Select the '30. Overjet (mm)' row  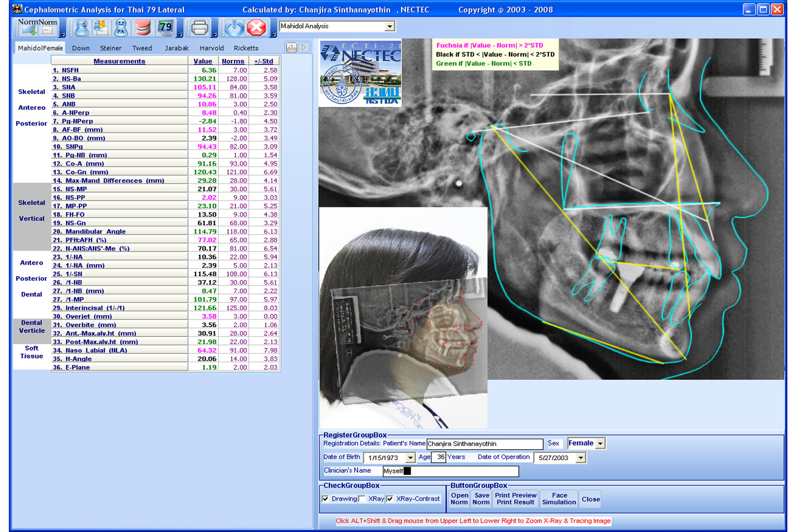tap(165, 316)
